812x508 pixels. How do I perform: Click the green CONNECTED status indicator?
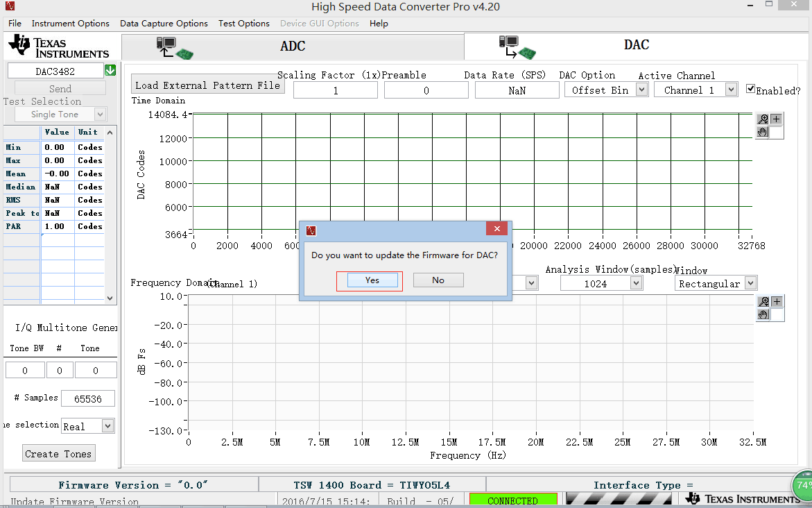tap(512, 500)
